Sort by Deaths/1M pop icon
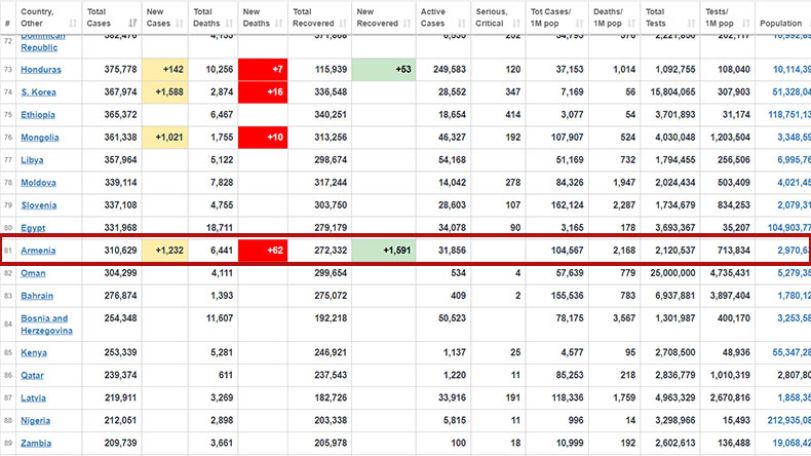The height and width of the screenshot is (456, 811). pyautogui.click(x=632, y=23)
